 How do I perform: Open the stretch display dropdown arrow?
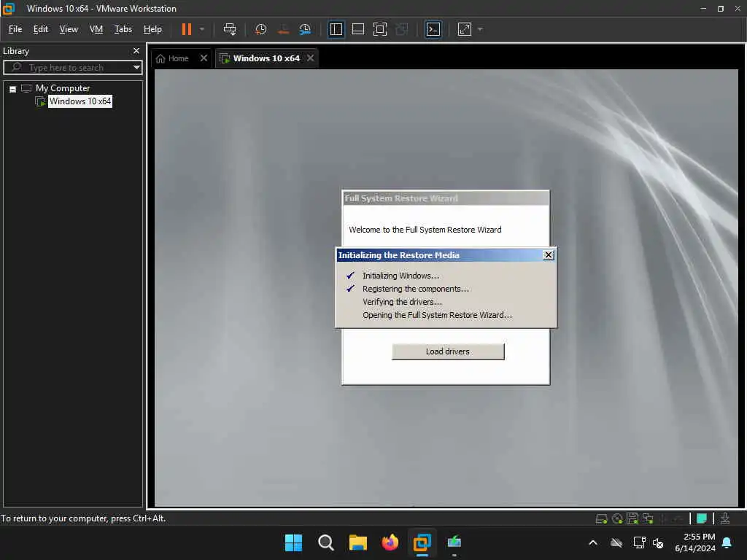pyautogui.click(x=480, y=29)
